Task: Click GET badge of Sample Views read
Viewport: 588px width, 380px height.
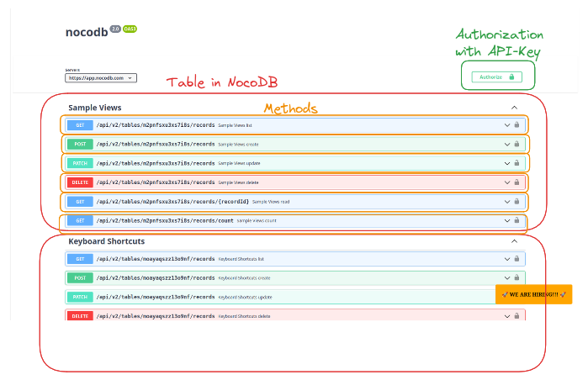Action: click(80, 202)
